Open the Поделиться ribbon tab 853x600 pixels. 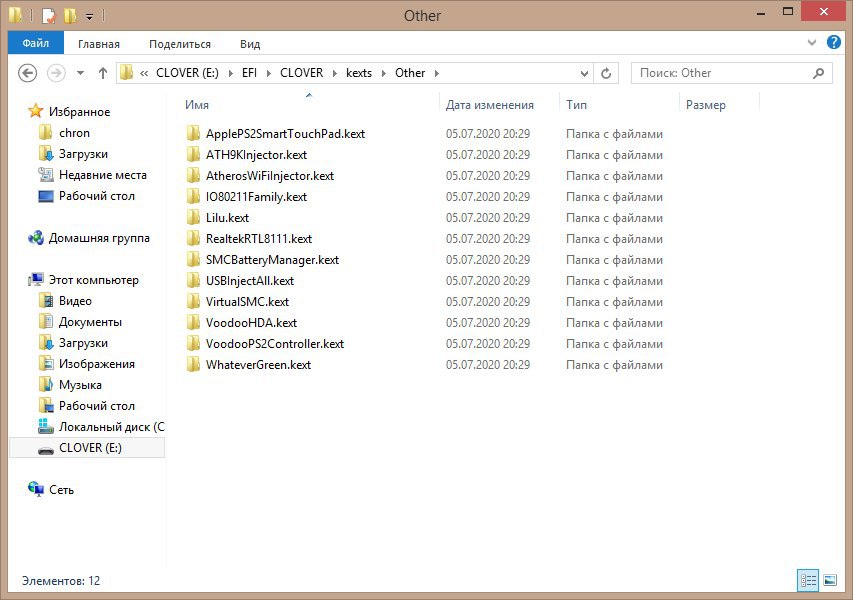pos(180,44)
